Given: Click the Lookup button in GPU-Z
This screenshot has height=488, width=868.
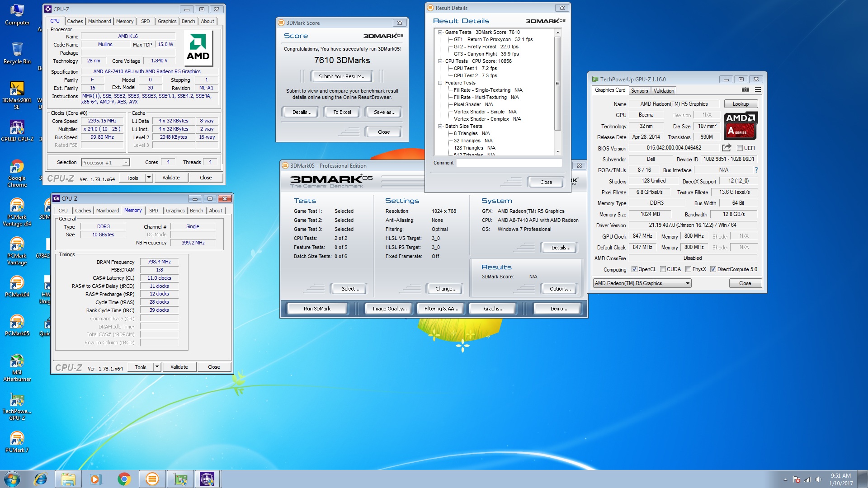Looking at the screenshot, I should 741,104.
